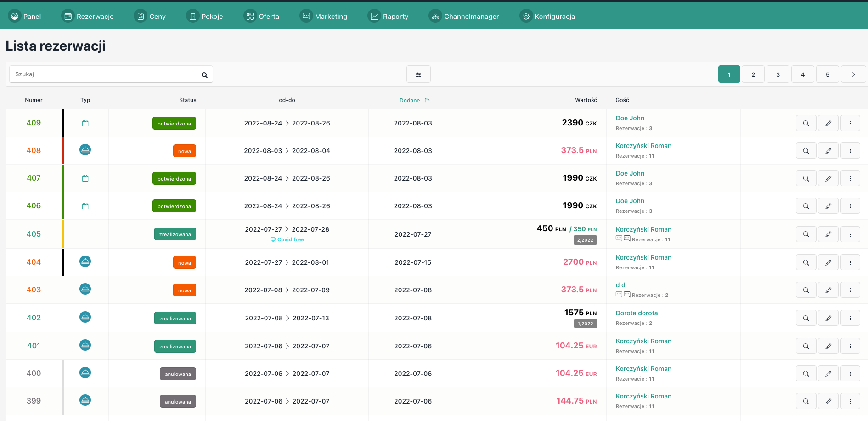868x421 pixels.
Task: View reservation 404 details magnifier
Action: coord(806,262)
